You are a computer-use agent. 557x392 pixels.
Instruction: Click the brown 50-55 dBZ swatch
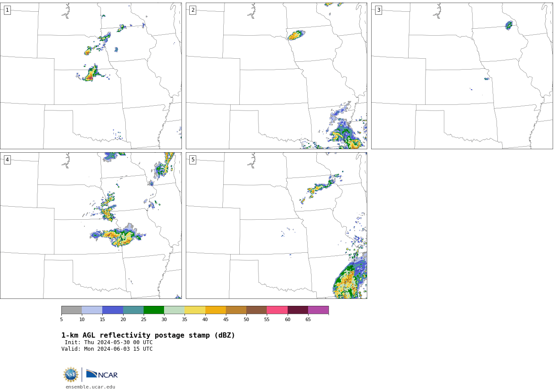(256, 310)
